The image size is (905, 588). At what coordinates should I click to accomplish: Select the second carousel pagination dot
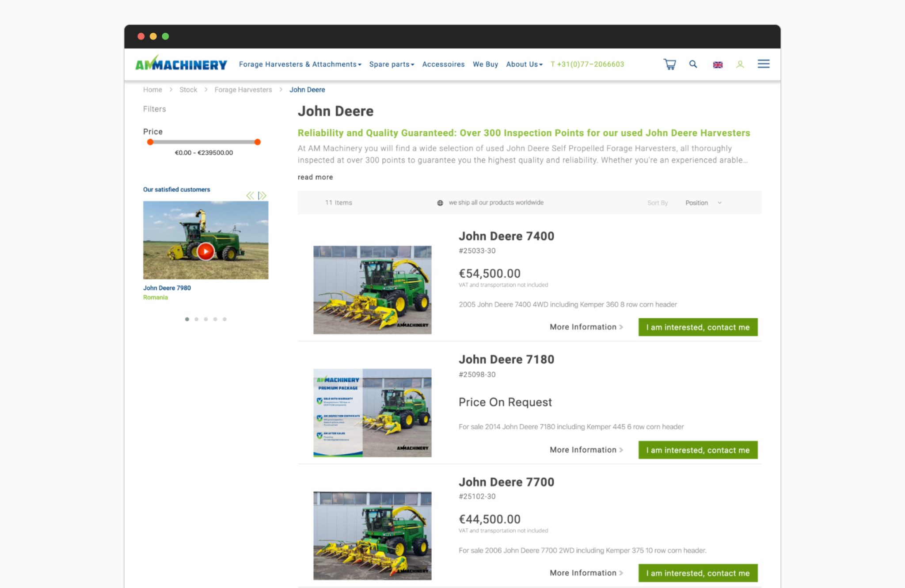click(196, 319)
